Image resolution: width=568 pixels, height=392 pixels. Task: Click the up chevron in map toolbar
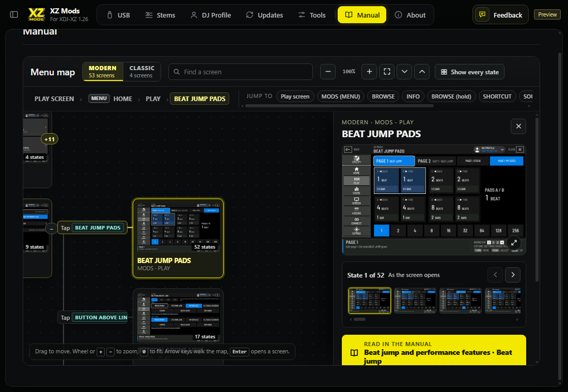tap(422, 72)
